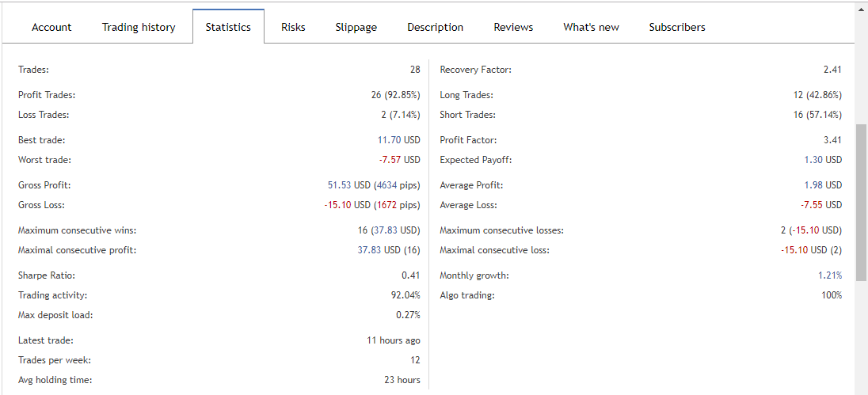Click the Expected Payoff label
868x395 pixels.
476,160
